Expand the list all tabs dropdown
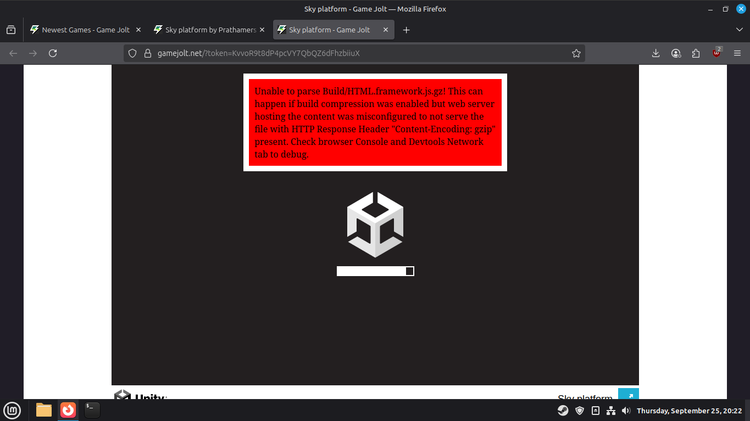This screenshot has width=750, height=421. 739,30
